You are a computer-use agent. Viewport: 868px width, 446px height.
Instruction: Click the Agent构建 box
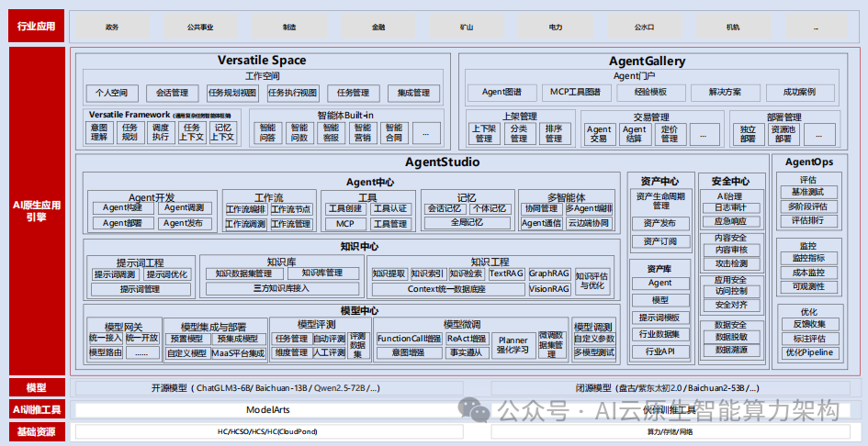[x=122, y=208]
